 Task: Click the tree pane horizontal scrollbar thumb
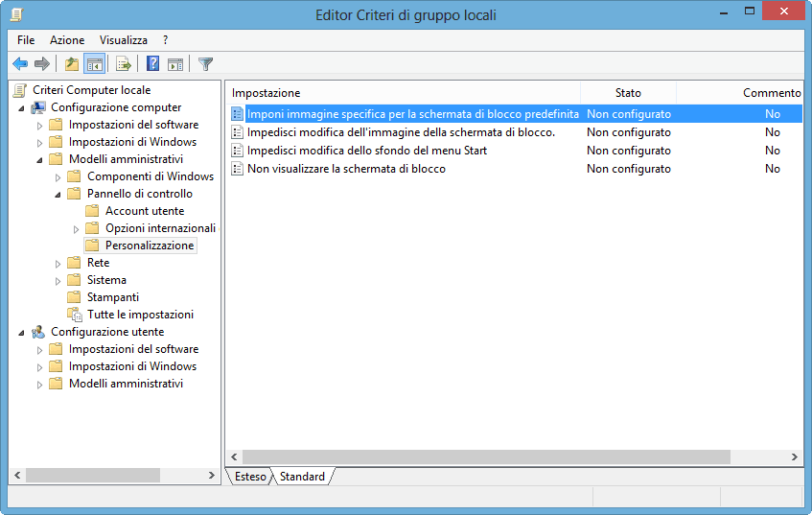(x=93, y=475)
